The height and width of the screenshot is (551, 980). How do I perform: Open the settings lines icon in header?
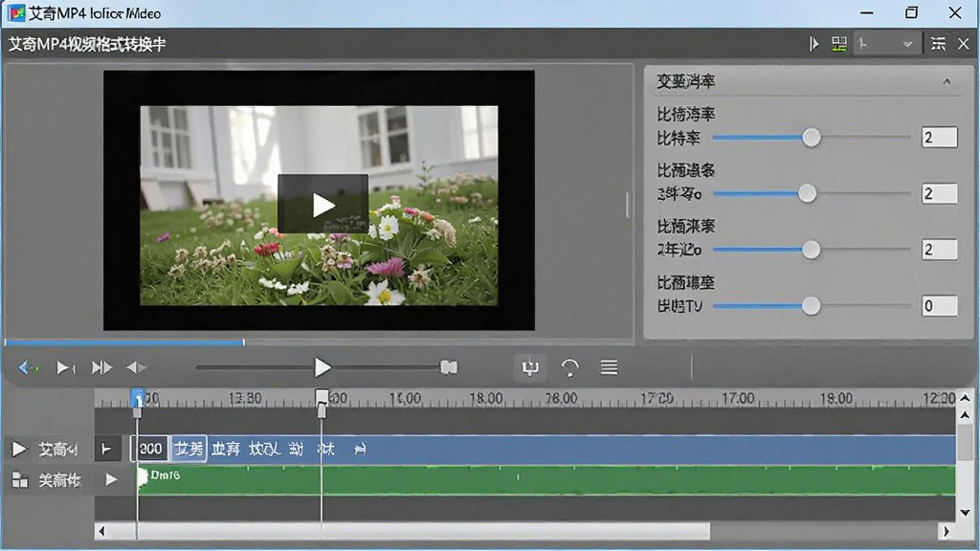click(938, 44)
